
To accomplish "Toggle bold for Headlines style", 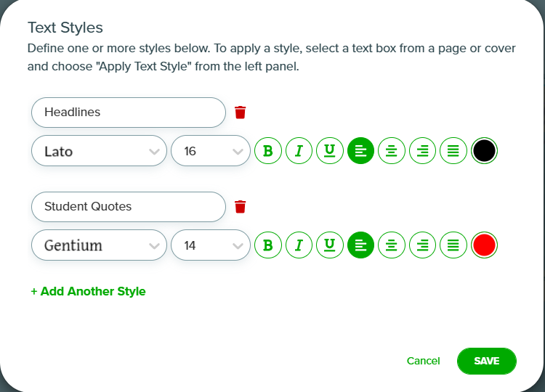I will tap(268, 151).
